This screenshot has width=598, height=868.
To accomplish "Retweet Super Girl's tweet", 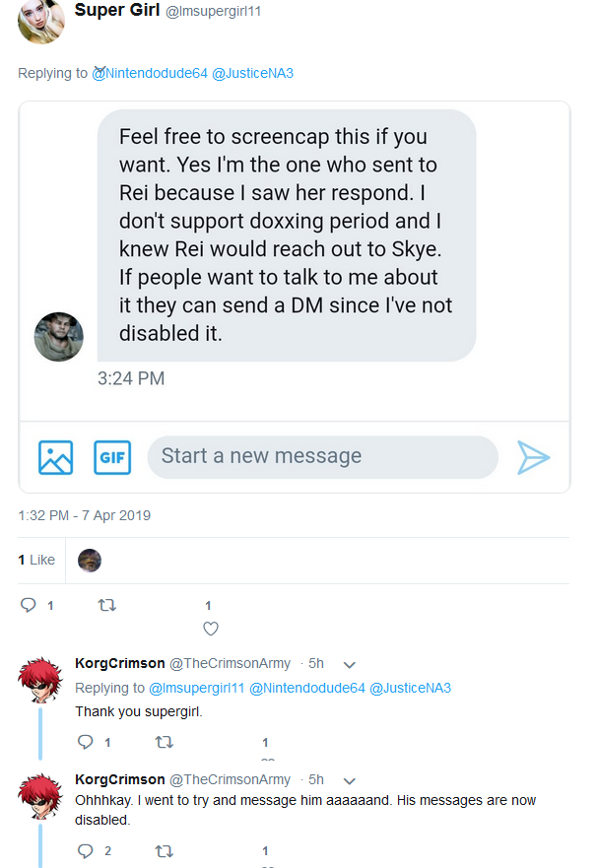I will (x=106, y=605).
